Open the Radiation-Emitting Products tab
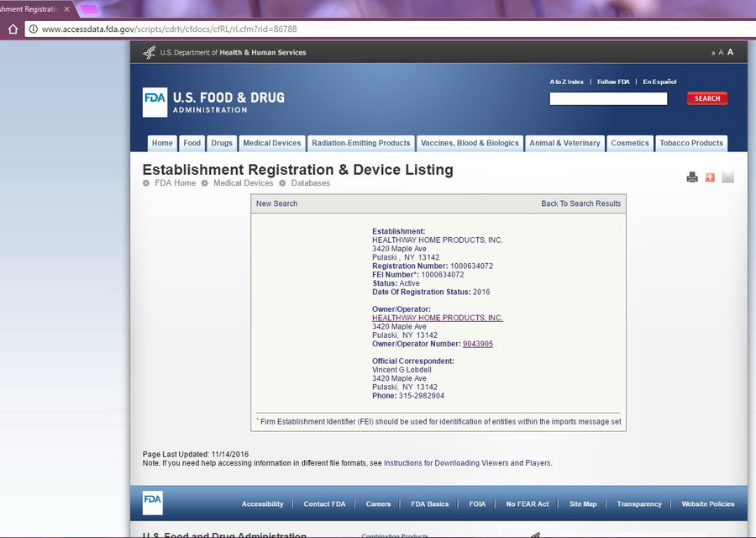Image resolution: width=756 pixels, height=538 pixels. [360, 143]
